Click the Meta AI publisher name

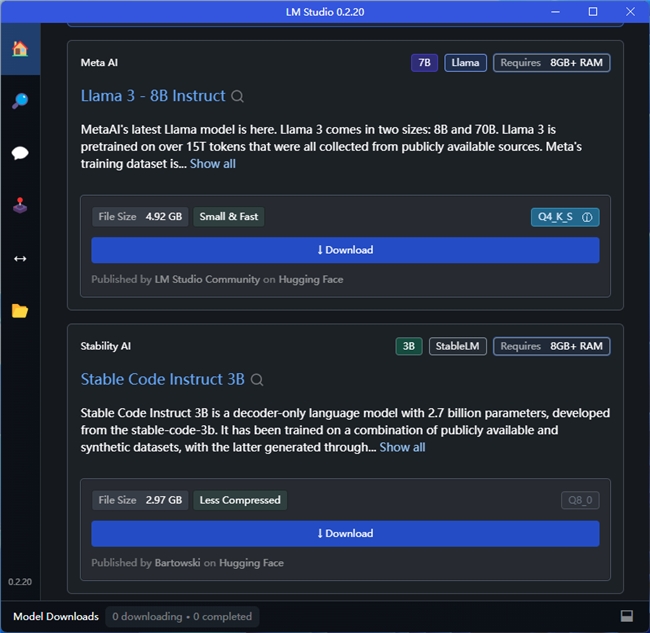point(99,63)
